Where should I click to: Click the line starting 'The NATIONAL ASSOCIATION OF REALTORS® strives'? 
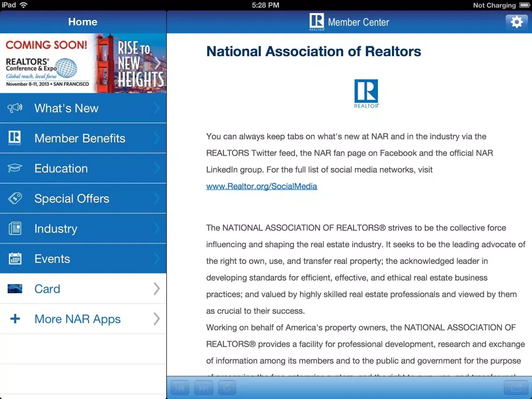click(356, 228)
